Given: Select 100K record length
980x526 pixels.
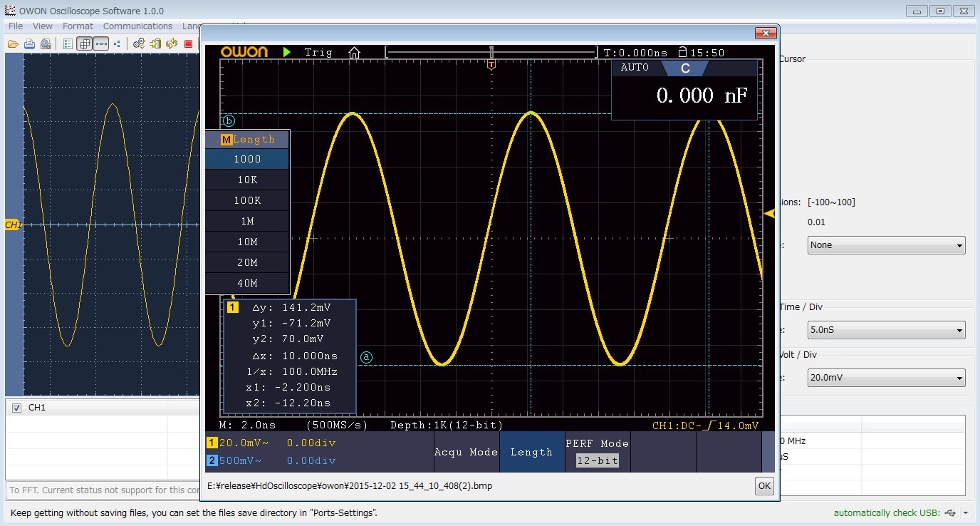Looking at the screenshot, I should 247,201.
